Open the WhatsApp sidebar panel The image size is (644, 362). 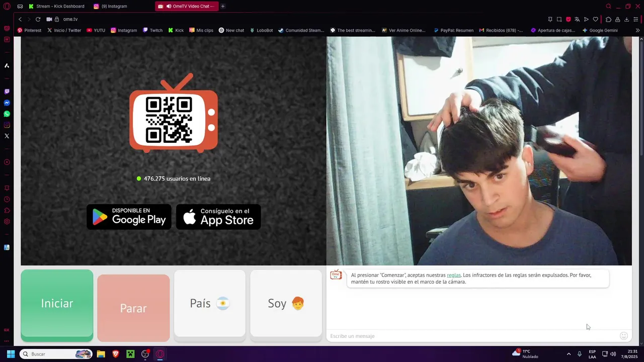coord(7,114)
